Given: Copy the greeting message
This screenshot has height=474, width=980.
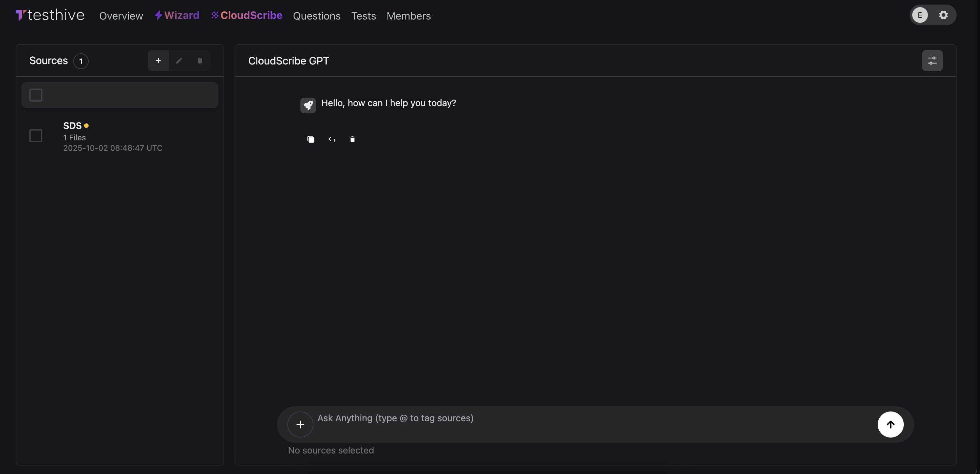Looking at the screenshot, I should click(311, 140).
